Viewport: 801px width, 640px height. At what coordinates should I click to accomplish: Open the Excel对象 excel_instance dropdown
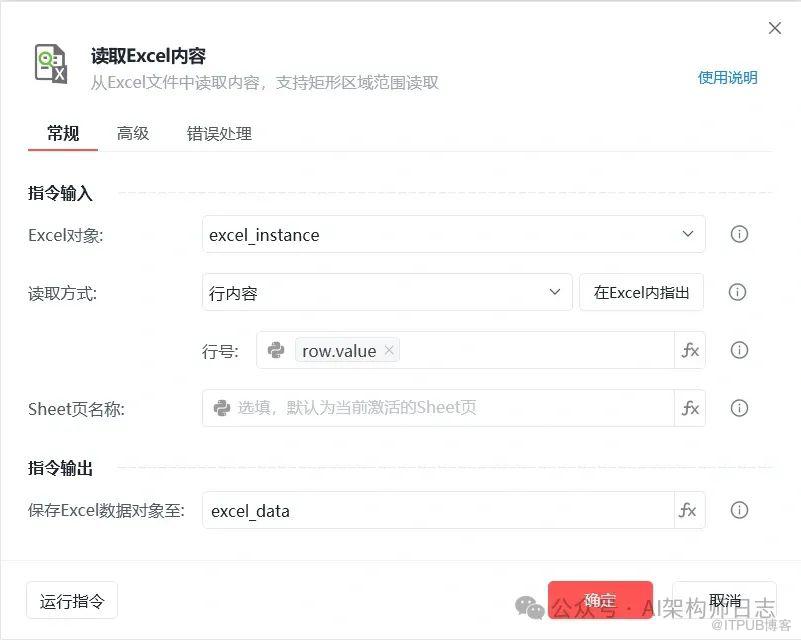(x=454, y=234)
